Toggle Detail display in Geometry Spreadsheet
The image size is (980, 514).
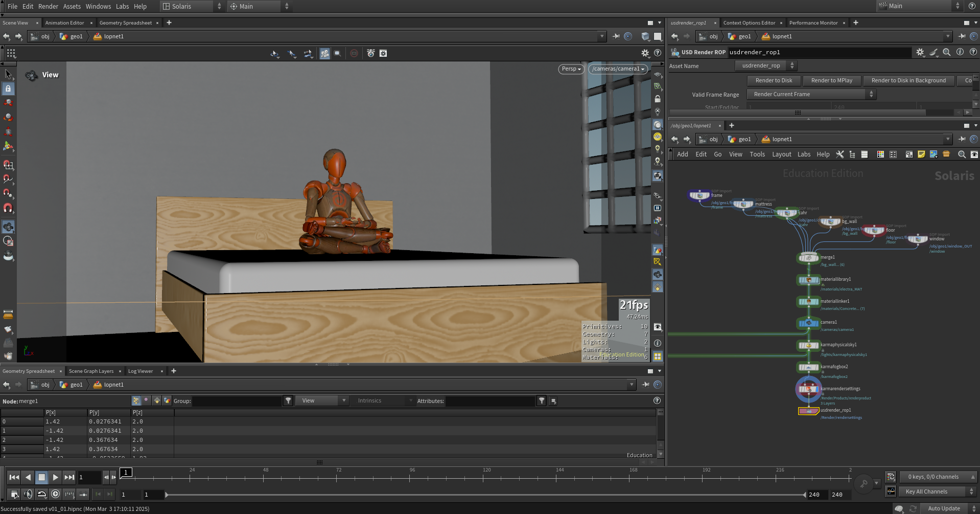167,401
